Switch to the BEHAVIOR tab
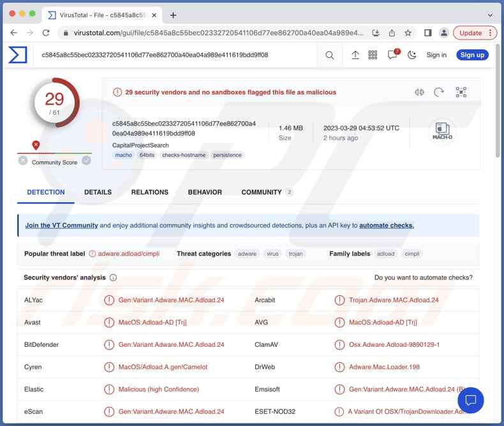This screenshot has height=426, width=504. pos(205,192)
